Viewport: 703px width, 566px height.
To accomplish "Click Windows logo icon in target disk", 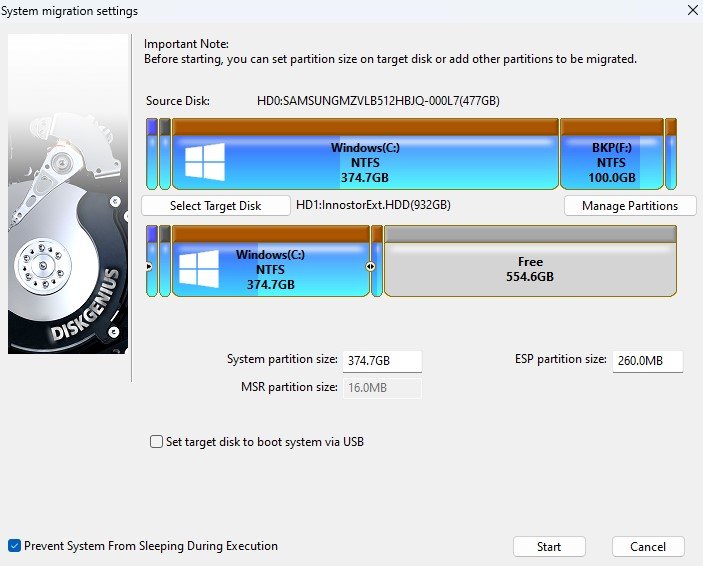I will 199,269.
